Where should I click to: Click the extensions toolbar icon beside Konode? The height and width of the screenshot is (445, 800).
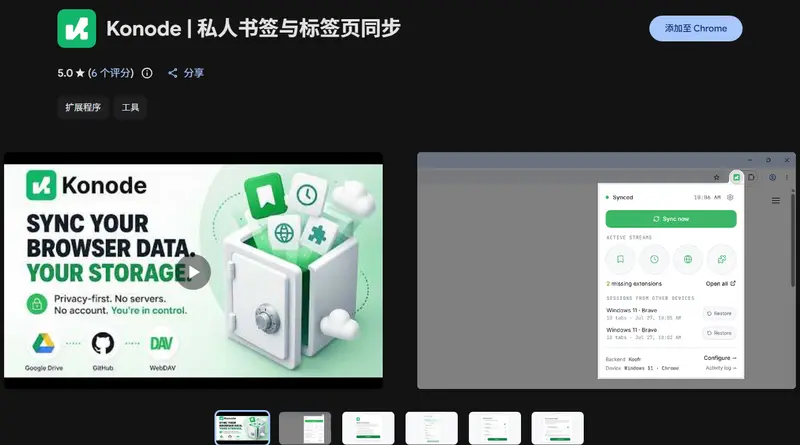tap(752, 178)
